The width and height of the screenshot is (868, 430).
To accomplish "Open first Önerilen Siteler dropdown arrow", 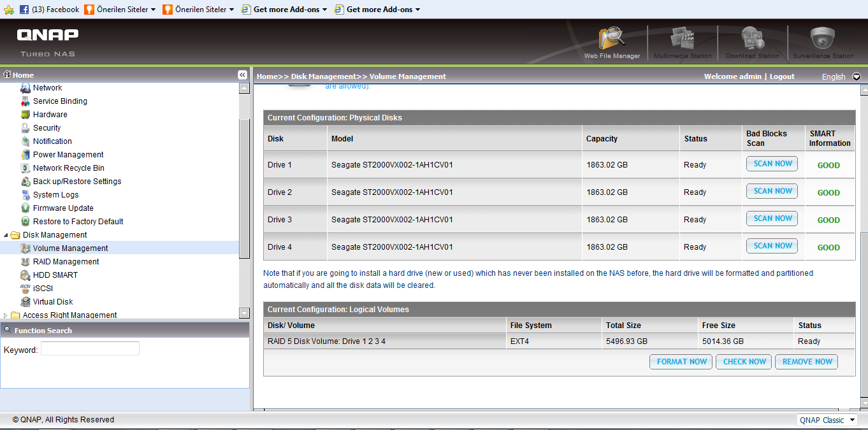I will point(154,10).
